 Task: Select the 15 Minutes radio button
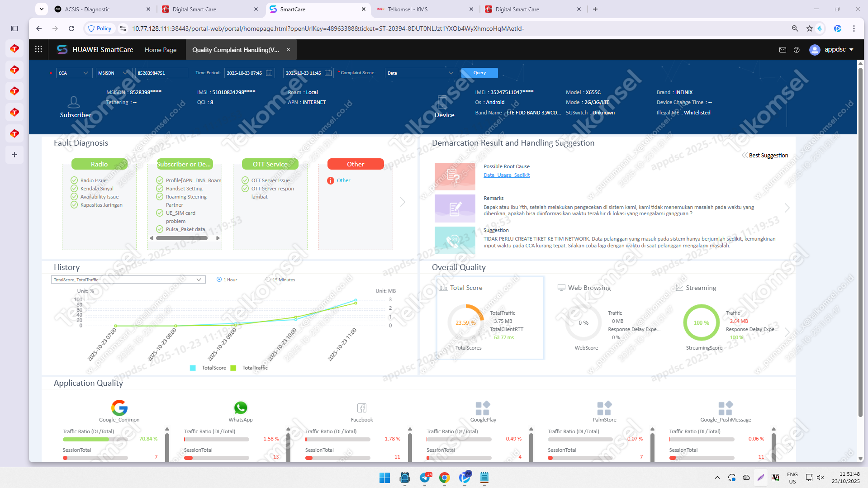click(268, 280)
